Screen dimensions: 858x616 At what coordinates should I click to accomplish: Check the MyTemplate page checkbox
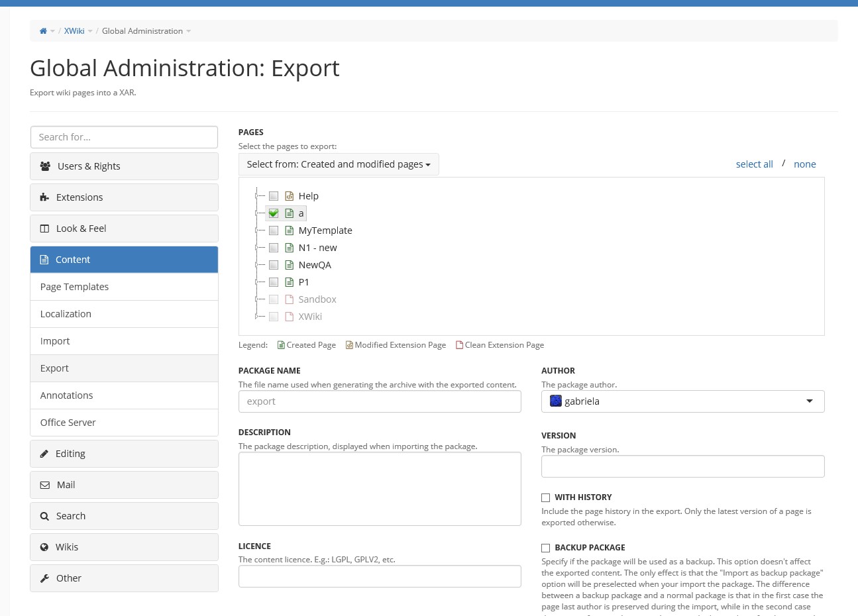(274, 231)
